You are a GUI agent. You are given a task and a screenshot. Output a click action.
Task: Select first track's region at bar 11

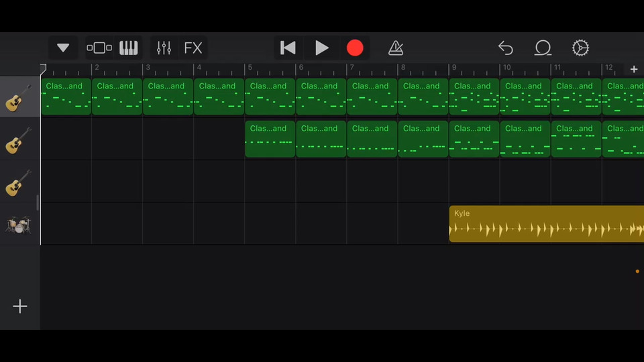click(576, 97)
